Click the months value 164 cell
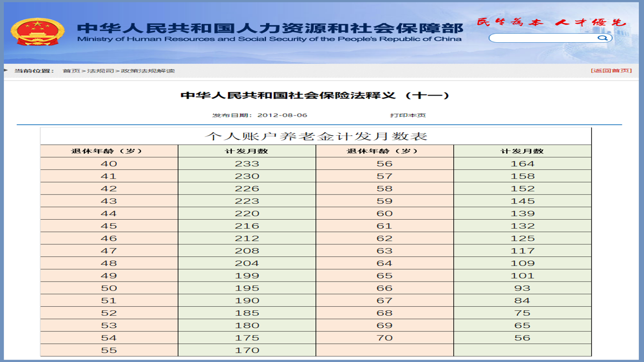This screenshot has height=362, width=644. (x=523, y=163)
